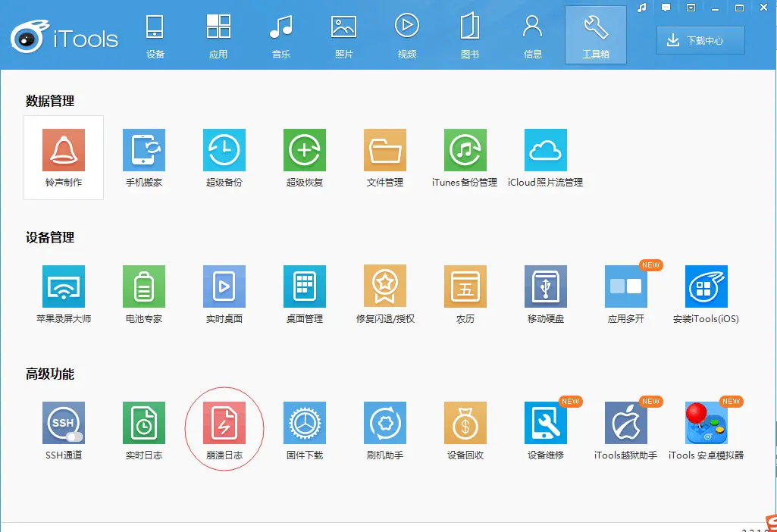
Task: Open 文件管理 file manager
Action: 384,158
